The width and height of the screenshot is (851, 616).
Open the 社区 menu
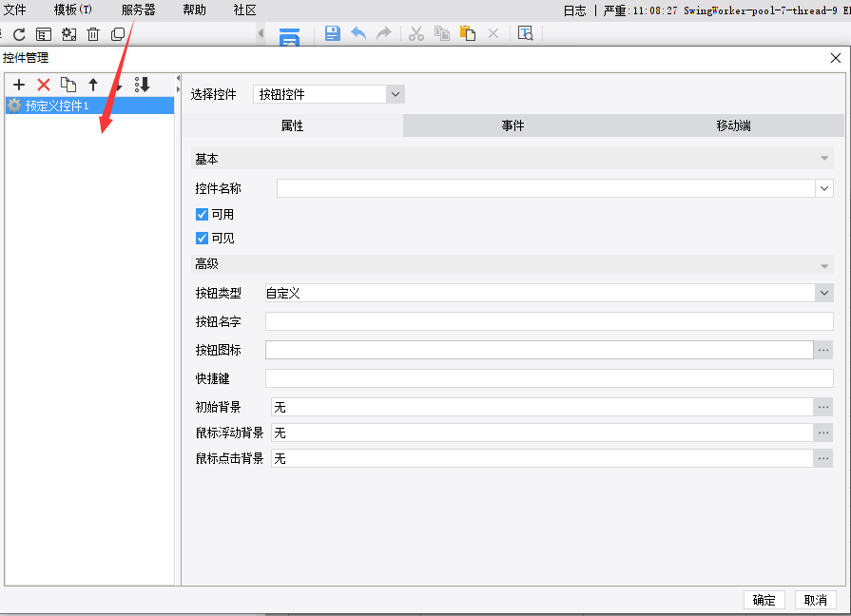click(x=244, y=10)
